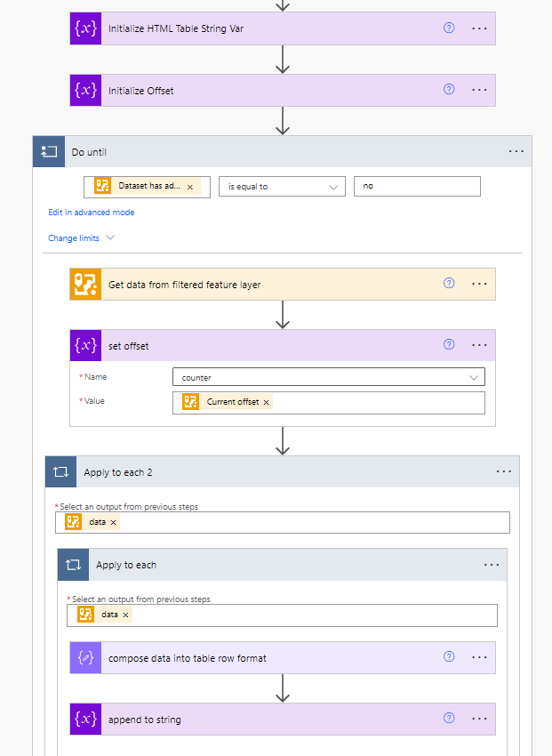Open ellipsis menu on set offset action
The width and height of the screenshot is (552, 756).
479,345
